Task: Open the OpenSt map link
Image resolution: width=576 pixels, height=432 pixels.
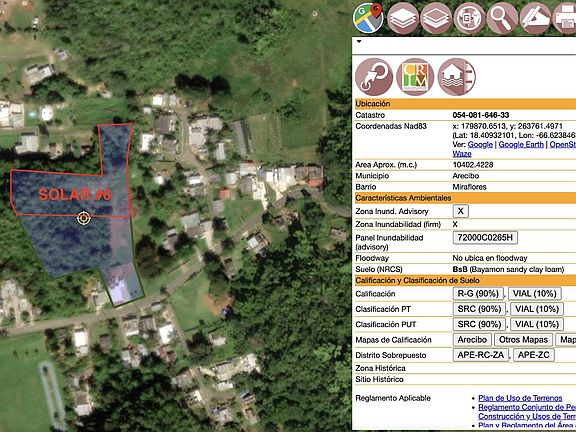Action: (x=562, y=145)
